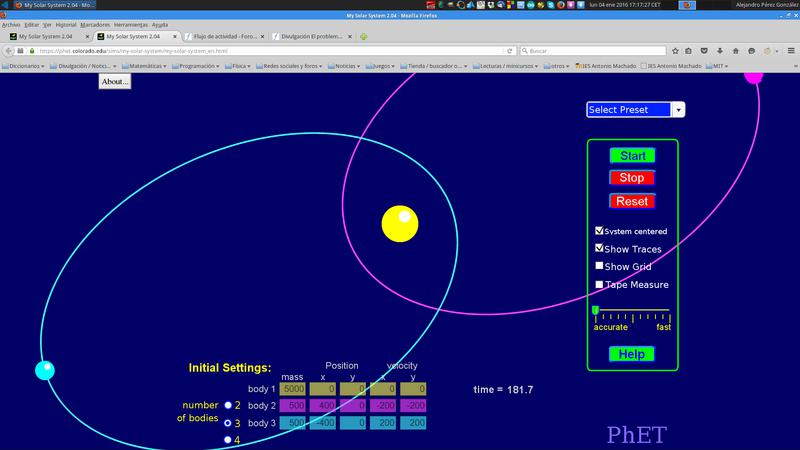Click the new tab plus icon
Viewport: 800px width, 450px height.
click(x=364, y=36)
